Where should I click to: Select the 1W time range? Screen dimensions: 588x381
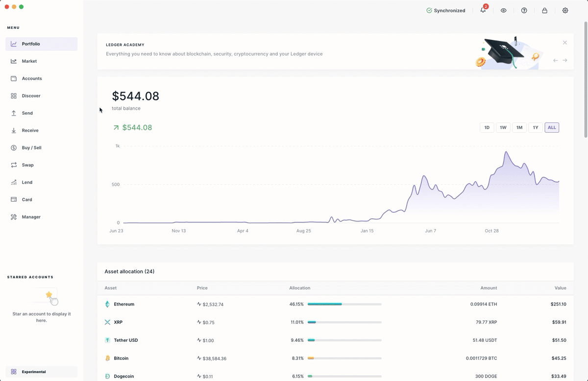point(503,128)
